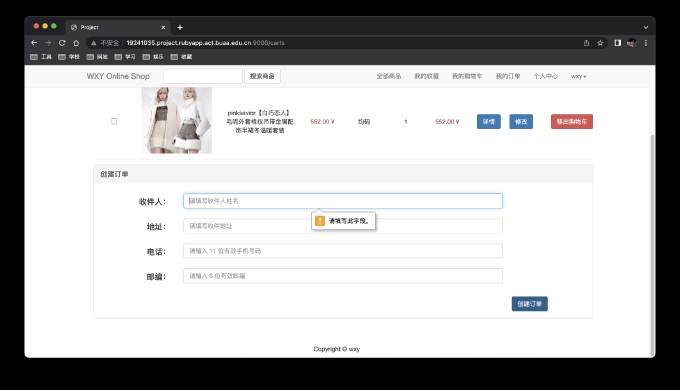Tick the cart item checkbox
This screenshot has height=390, width=680.
coord(114,121)
